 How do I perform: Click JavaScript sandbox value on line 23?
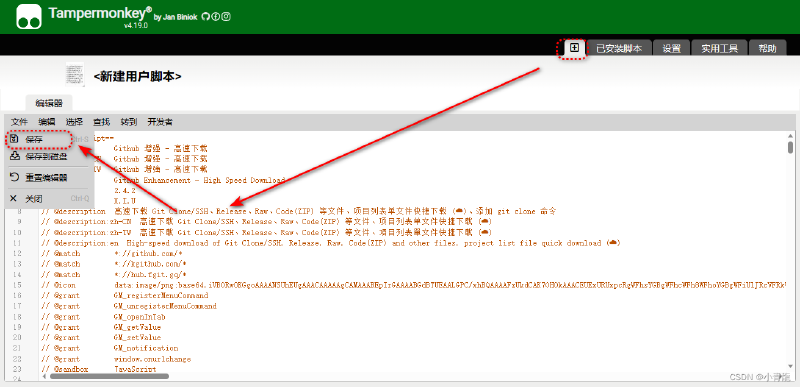point(135,369)
